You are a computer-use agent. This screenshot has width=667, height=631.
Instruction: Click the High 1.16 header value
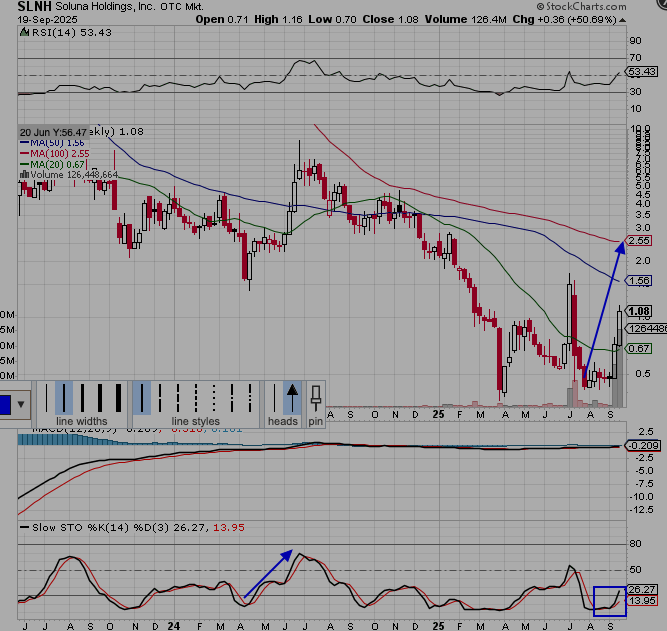click(x=278, y=20)
